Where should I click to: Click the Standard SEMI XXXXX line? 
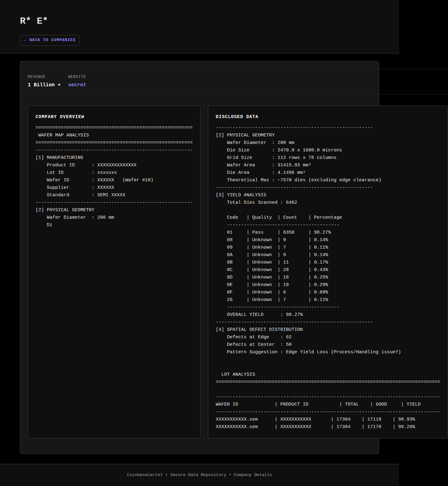coord(86,195)
